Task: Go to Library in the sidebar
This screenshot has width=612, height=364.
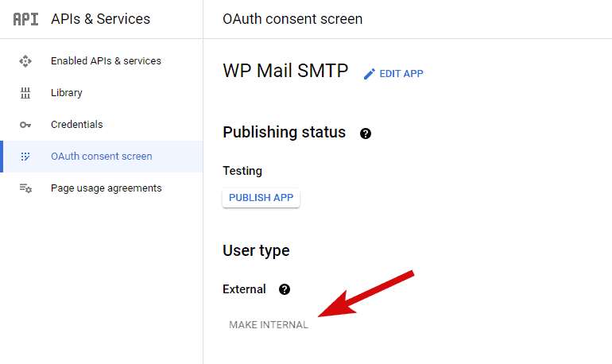Action: [x=102, y=93]
